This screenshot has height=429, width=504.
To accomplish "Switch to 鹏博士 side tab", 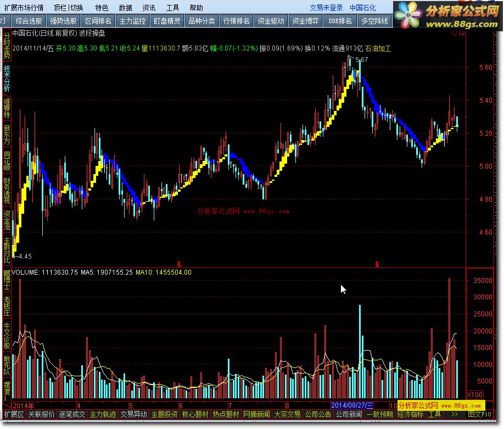I will coord(7,280).
